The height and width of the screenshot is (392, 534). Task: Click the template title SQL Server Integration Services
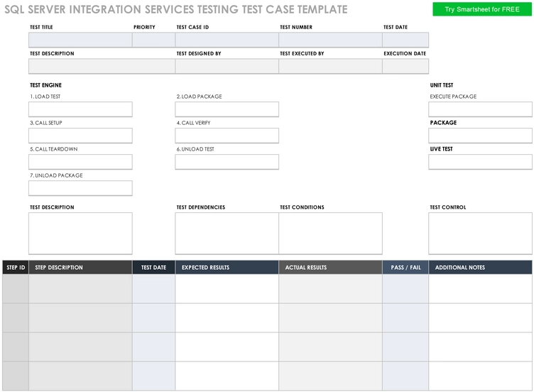pyautogui.click(x=175, y=9)
